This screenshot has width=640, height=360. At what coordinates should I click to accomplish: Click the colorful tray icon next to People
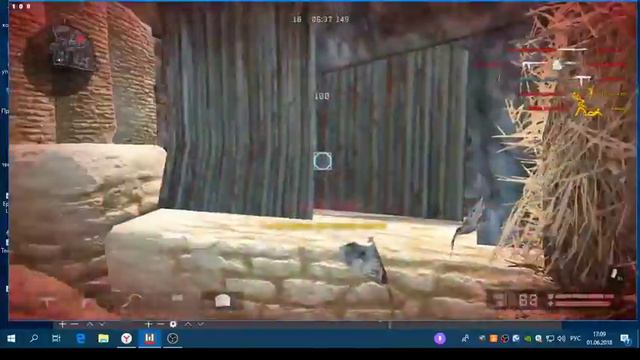pos(482,338)
